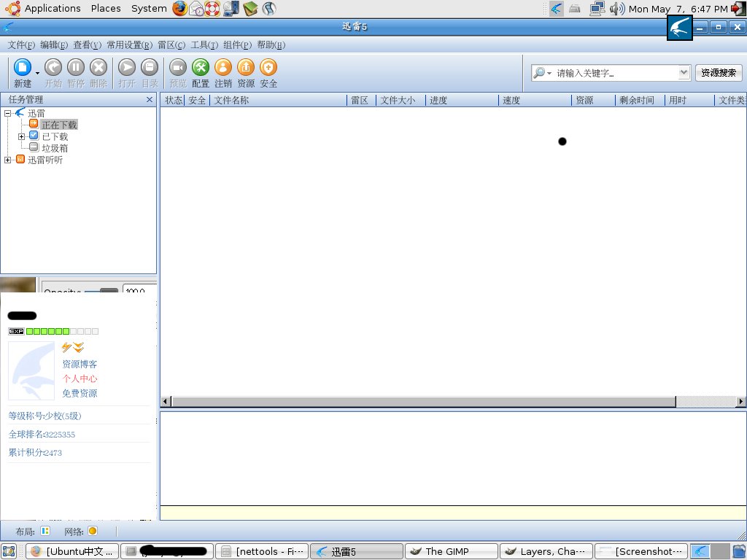Click the Xunlei bird icon in system tray
The width and height of the screenshot is (747, 560).
coord(557,9)
